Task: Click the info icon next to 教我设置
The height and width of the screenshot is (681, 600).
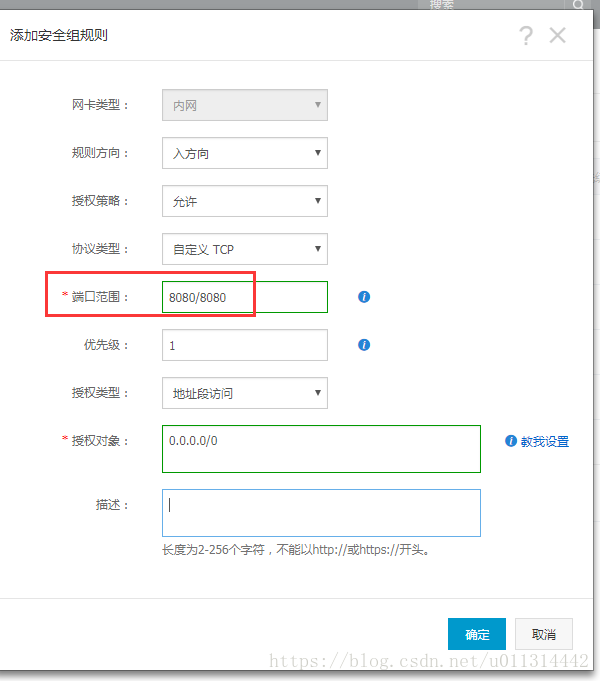Action: 511,441
